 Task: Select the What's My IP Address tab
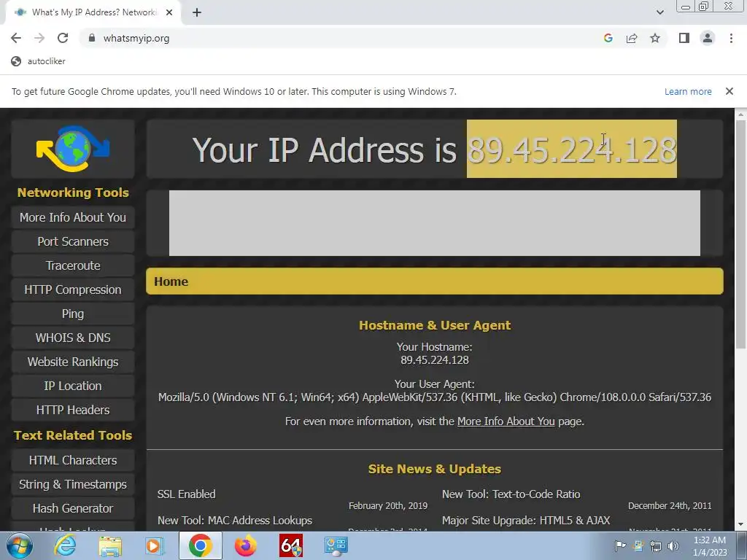(93, 12)
